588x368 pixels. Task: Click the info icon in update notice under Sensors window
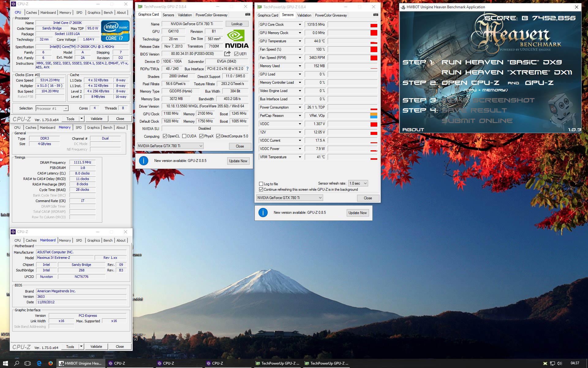click(x=263, y=213)
